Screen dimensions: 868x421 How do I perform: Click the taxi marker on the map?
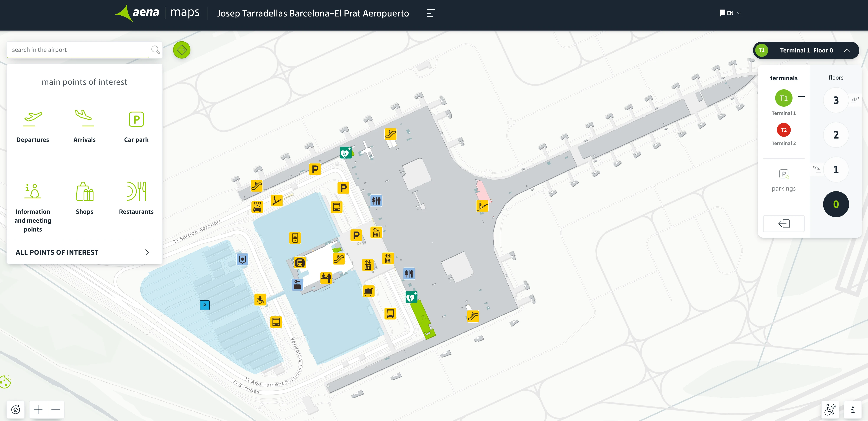tap(257, 207)
